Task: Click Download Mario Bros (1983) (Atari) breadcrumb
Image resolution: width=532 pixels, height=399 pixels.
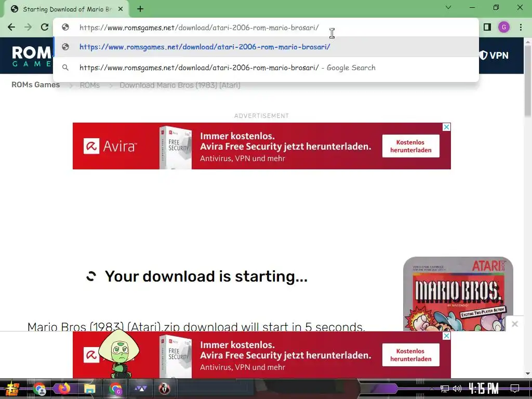Action: [x=180, y=85]
